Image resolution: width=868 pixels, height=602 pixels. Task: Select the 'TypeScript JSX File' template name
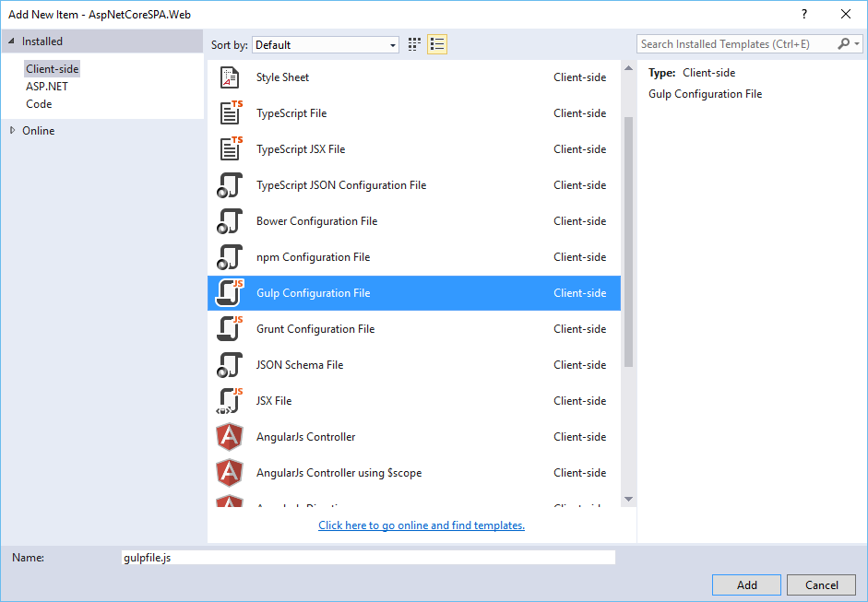pos(301,149)
